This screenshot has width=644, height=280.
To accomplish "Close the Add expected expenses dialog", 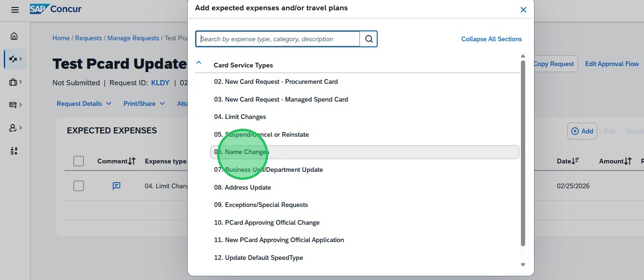I will [x=523, y=9].
